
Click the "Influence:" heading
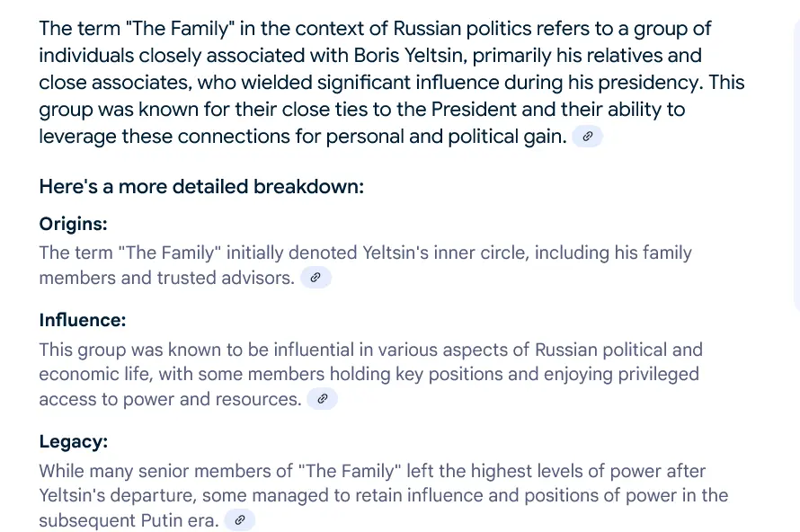82,320
